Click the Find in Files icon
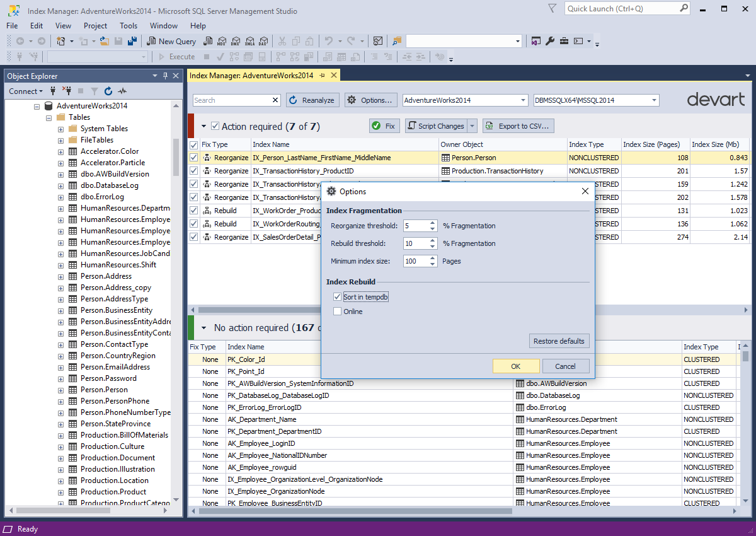This screenshot has width=756, height=536. pyautogui.click(x=397, y=41)
